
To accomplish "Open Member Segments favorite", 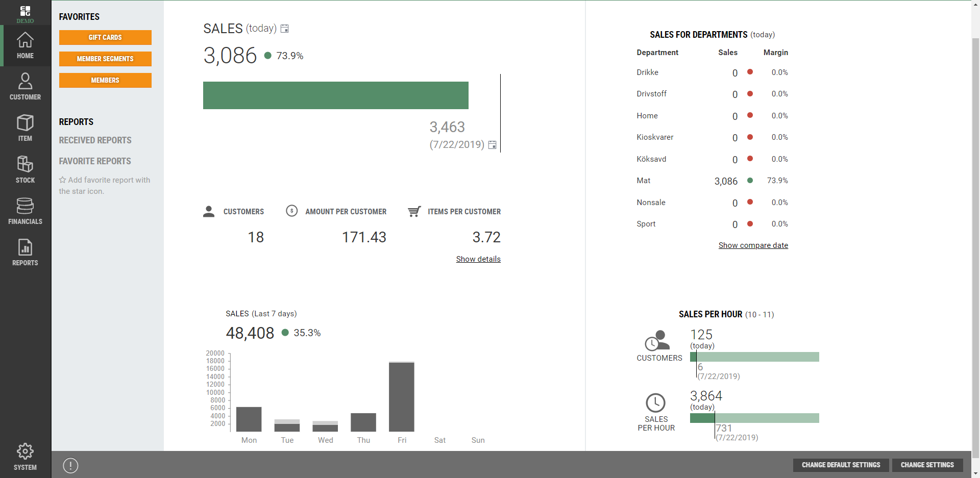I will [105, 59].
